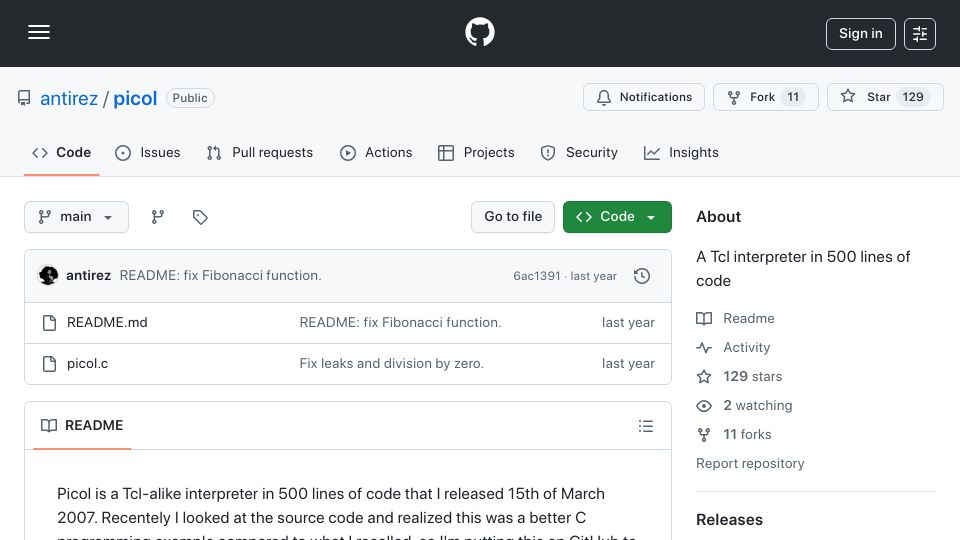Select the README tab in file viewer
This screenshot has height=540, width=960.
click(82, 426)
